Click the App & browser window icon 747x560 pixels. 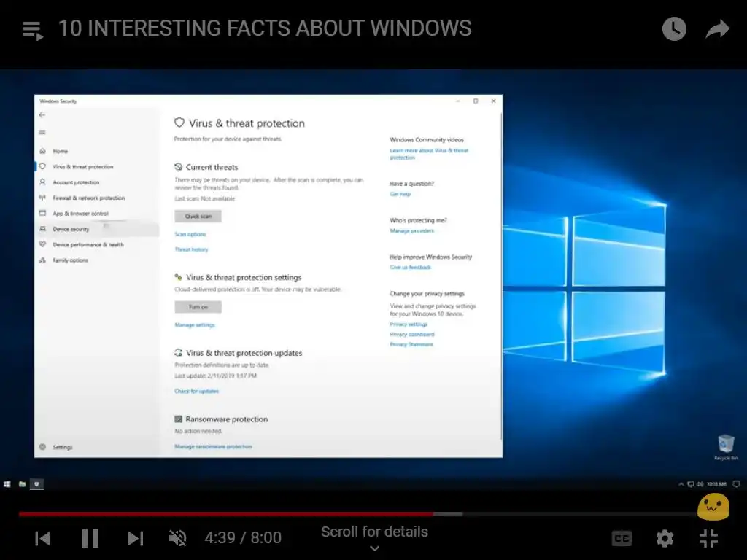pos(42,214)
